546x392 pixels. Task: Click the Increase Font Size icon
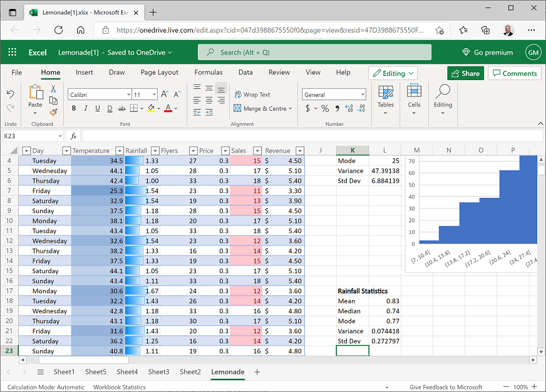pos(163,94)
